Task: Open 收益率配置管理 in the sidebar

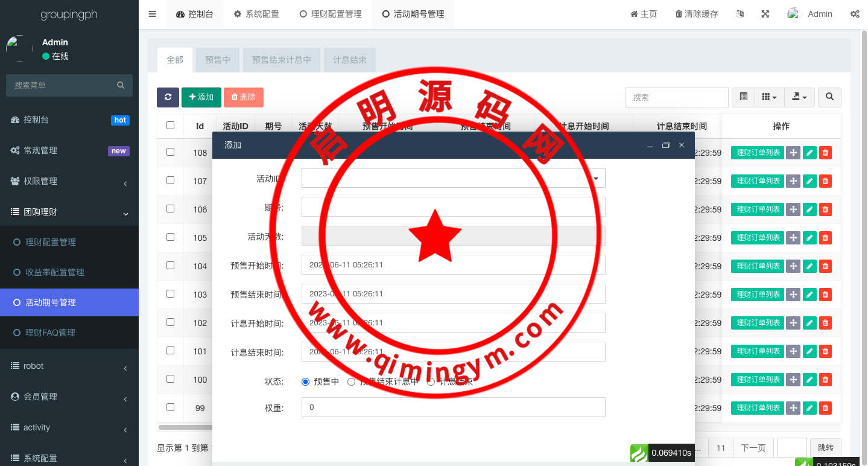Action: coord(54,272)
